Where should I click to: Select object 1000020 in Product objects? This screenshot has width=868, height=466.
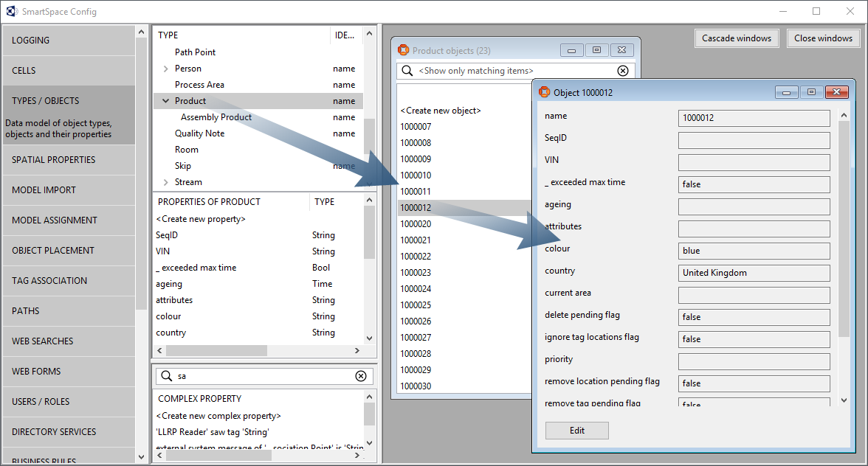point(416,224)
